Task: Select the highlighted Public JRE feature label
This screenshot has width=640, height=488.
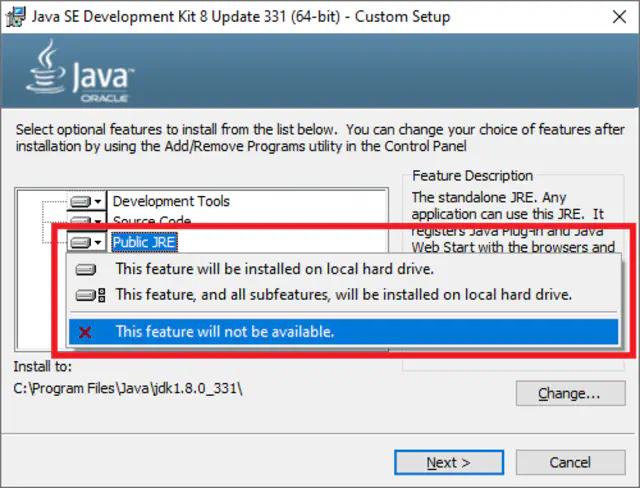Action: coord(144,242)
